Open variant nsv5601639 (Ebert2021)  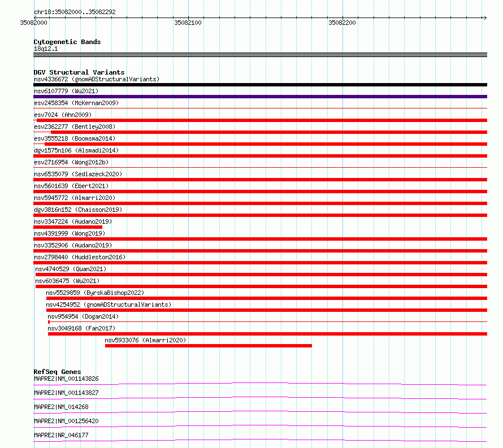[71, 186]
